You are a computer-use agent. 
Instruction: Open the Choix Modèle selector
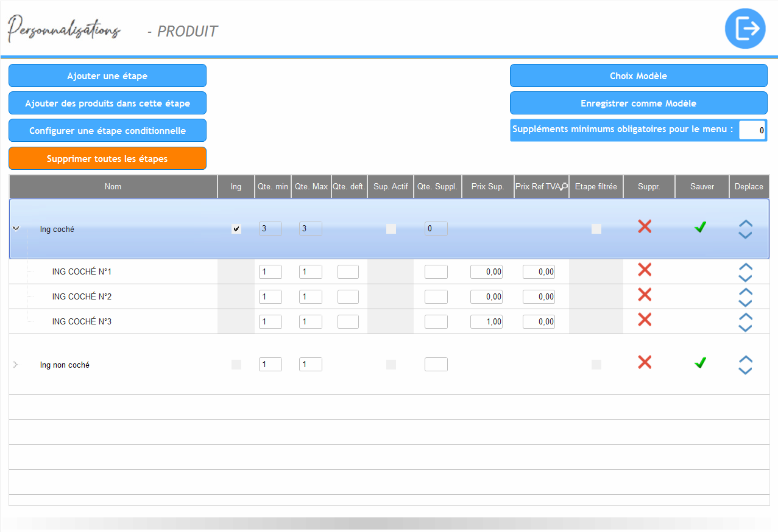pyautogui.click(x=638, y=76)
